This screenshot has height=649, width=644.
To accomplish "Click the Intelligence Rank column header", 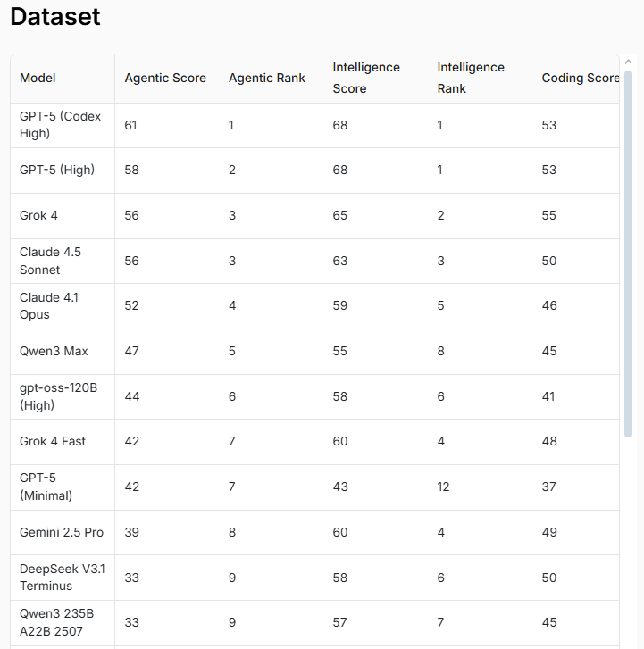I will pos(471,79).
